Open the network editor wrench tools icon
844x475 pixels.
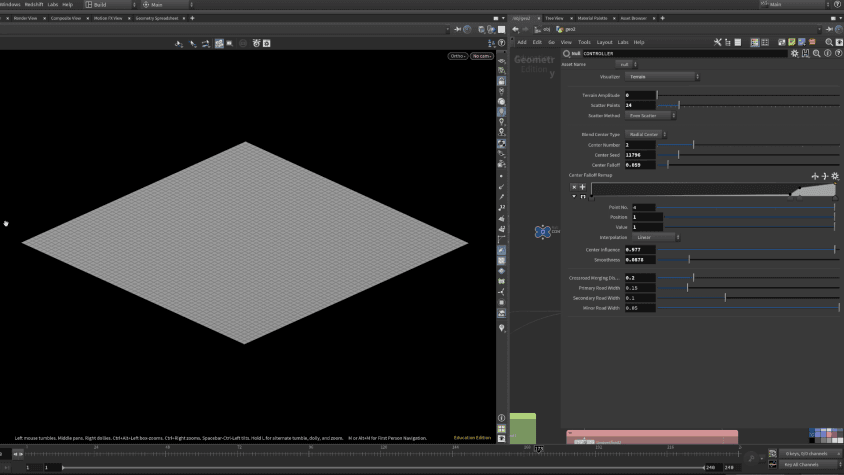coord(717,42)
